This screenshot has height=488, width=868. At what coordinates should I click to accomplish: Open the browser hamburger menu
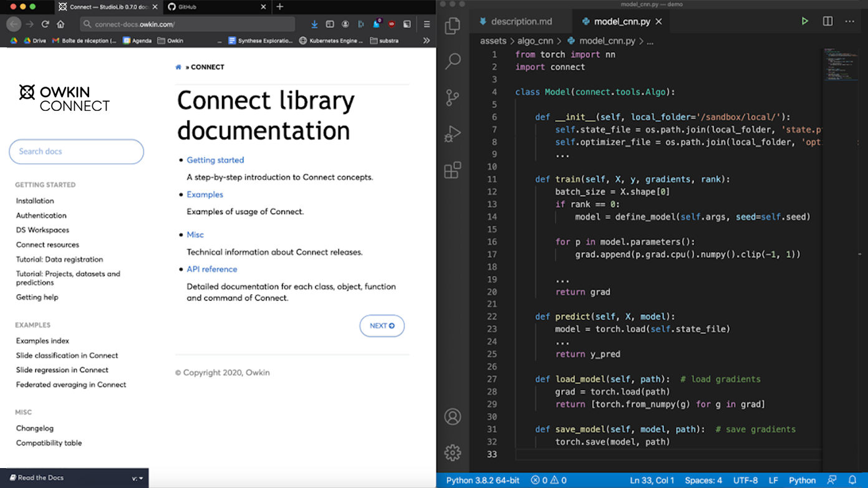click(x=427, y=24)
